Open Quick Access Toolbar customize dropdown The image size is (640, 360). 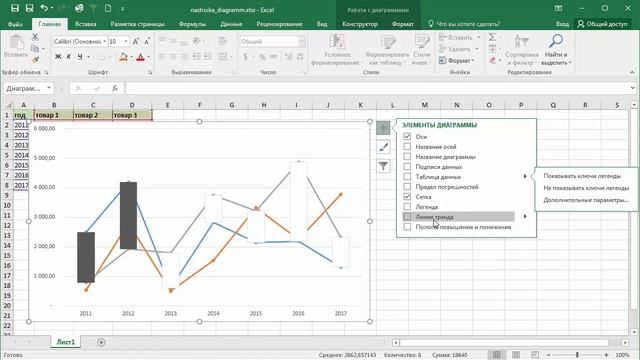122,9
